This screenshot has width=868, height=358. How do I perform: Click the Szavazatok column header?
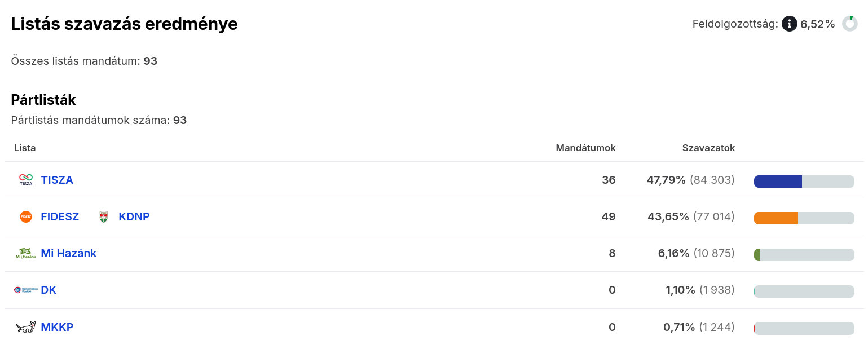tap(708, 148)
